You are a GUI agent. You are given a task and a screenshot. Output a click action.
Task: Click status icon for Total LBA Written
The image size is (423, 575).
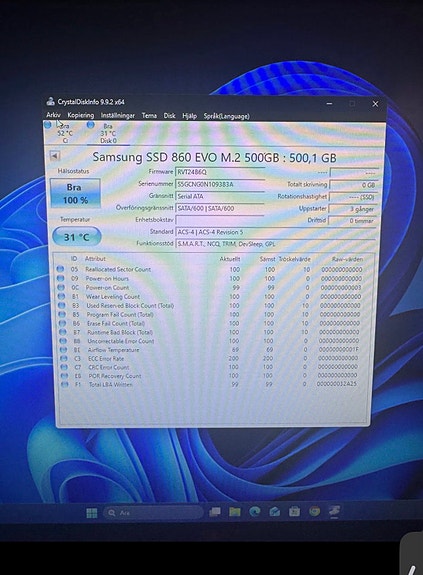pos(65,385)
